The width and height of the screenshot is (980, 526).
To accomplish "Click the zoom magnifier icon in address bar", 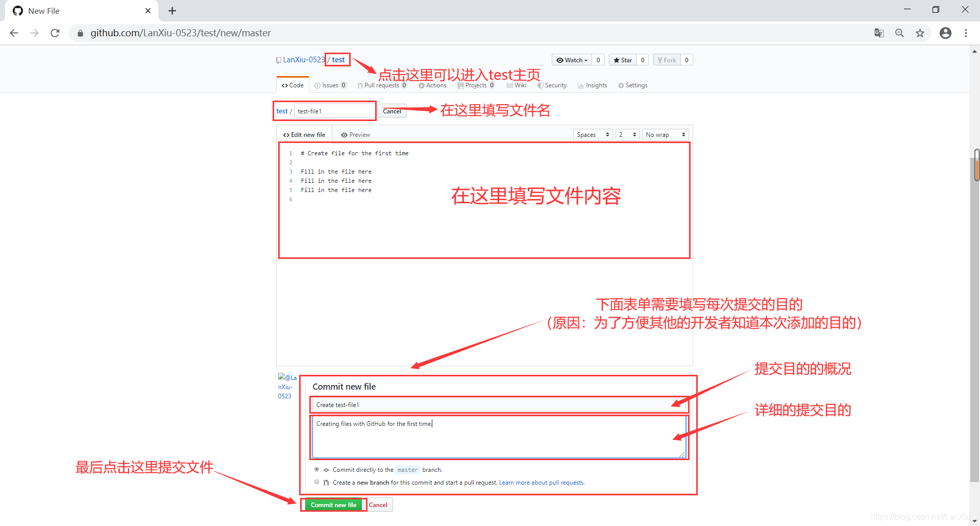I will click(899, 33).
